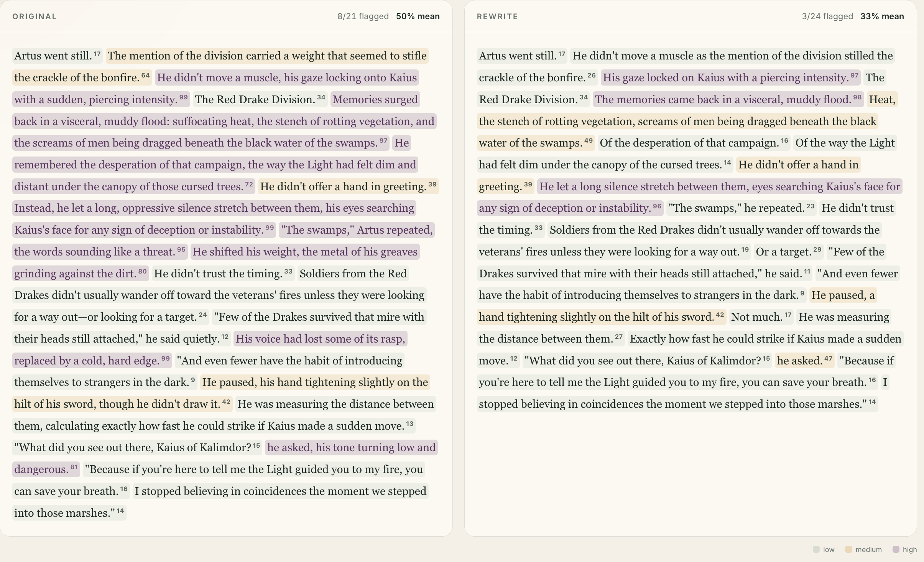Screen dimensions: 924x562
Task: Click Rewrite sentence "Heat, the stench of rotting vegetation"
Action: [x=677, y=122]
